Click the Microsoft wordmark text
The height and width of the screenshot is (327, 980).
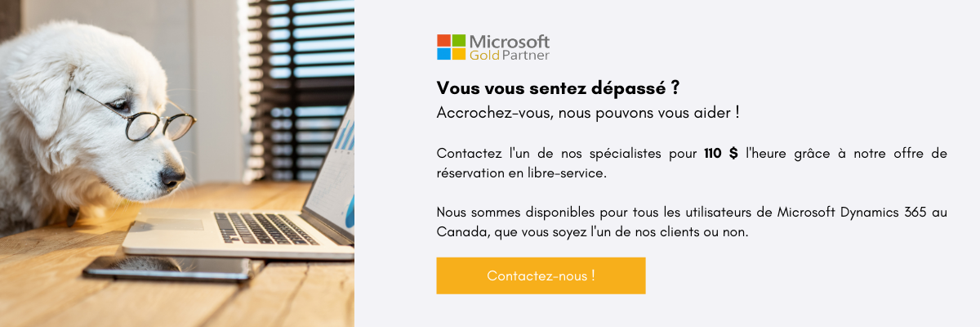(510, 42)
